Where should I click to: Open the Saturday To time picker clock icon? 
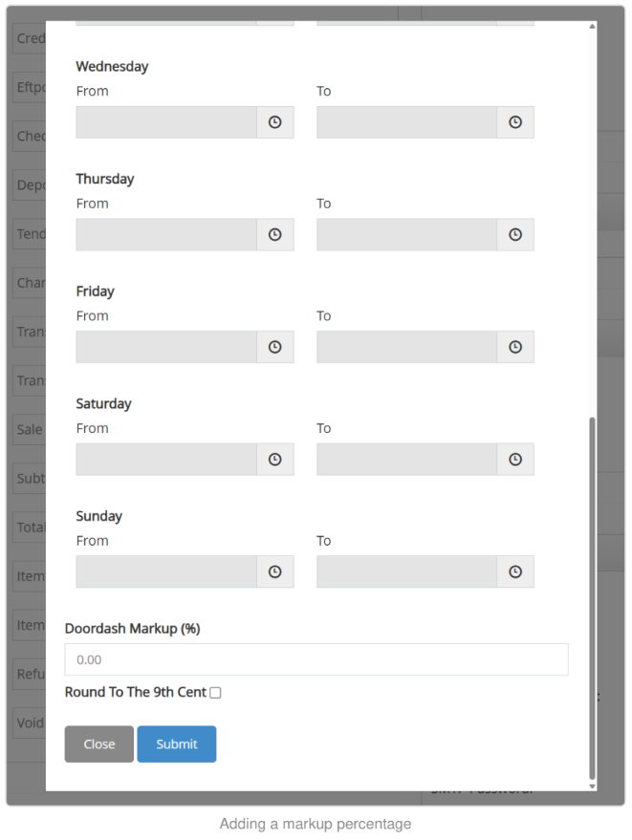(x=515, y=459)
